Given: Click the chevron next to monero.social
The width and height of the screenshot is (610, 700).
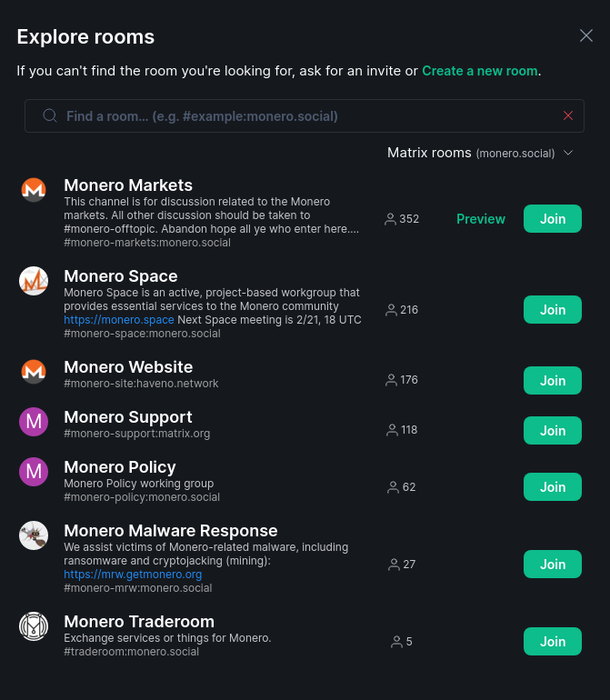Looking at the screenshot, I should [x=568, y=153].
